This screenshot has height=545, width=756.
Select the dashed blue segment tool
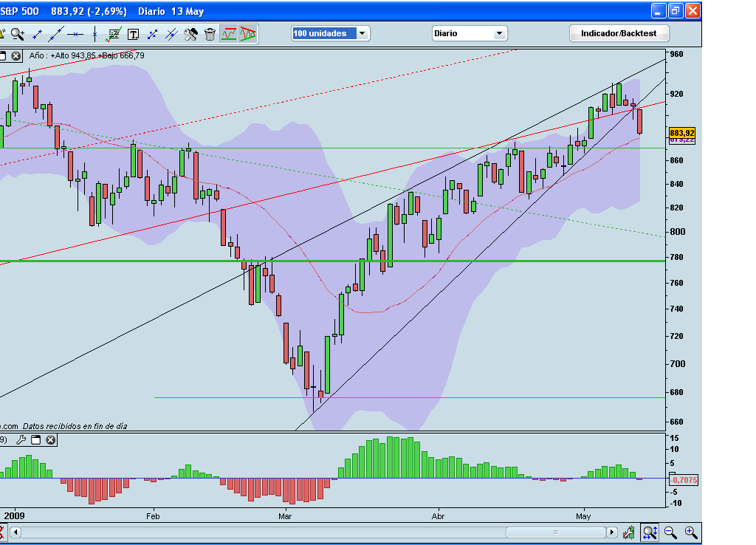pyautogui.click(x=152, y=34)
